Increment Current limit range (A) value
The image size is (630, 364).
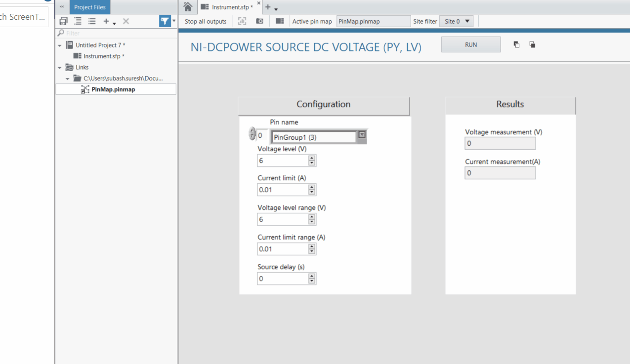click(x=312, y=246)
